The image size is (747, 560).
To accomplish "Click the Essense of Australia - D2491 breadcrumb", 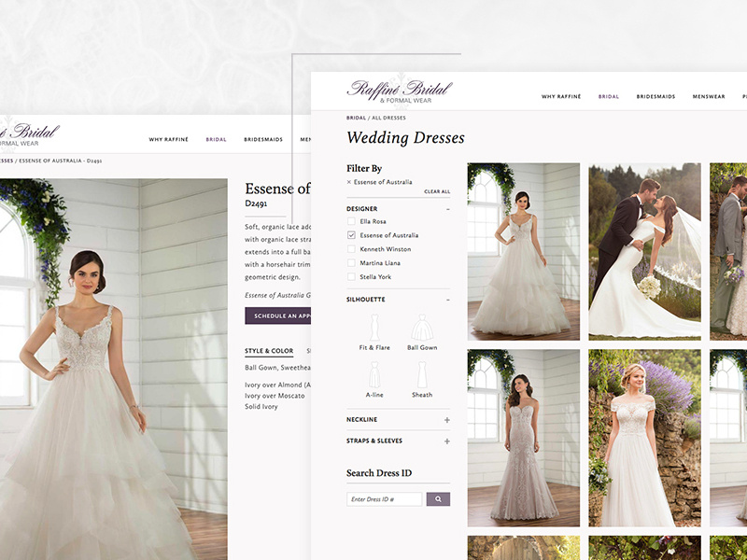I will tap(61, 161).
